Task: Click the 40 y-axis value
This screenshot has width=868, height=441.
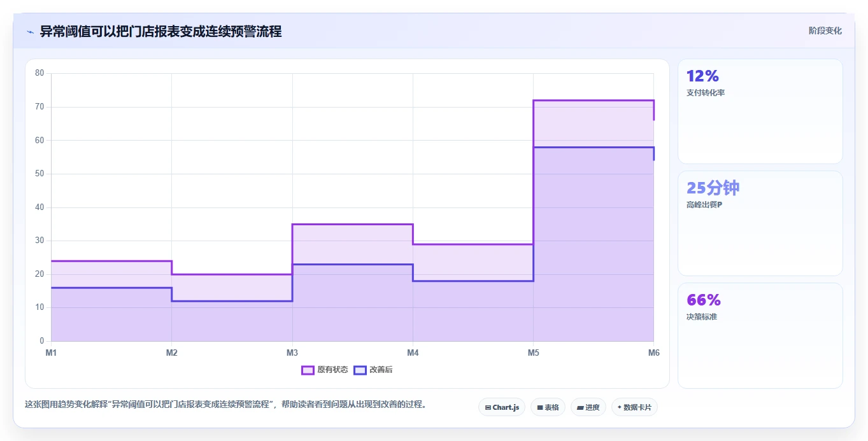Action: pos(39,207)
